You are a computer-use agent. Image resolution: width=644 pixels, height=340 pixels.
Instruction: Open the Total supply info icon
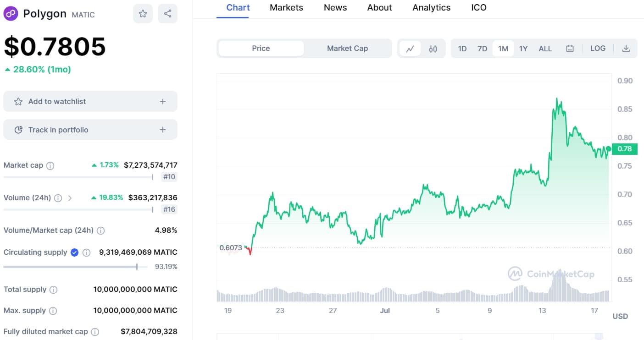[x=54, y=290]
